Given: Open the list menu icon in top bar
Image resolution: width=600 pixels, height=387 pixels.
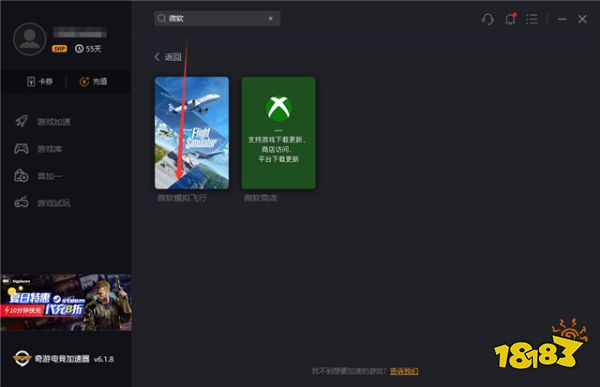Looking at the screenshot, I should pos(532,19).
